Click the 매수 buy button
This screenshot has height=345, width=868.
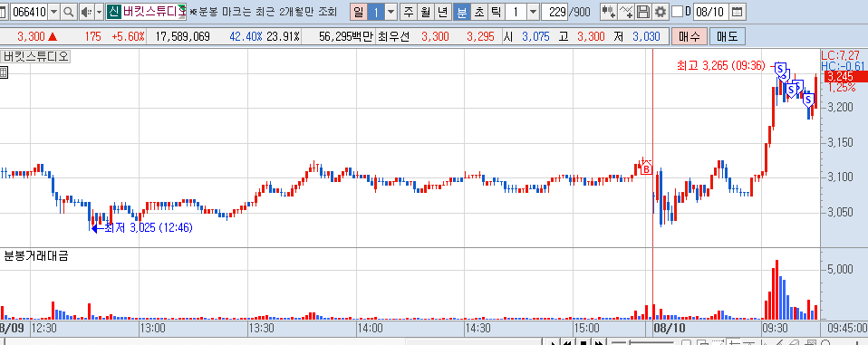(690, 36)
